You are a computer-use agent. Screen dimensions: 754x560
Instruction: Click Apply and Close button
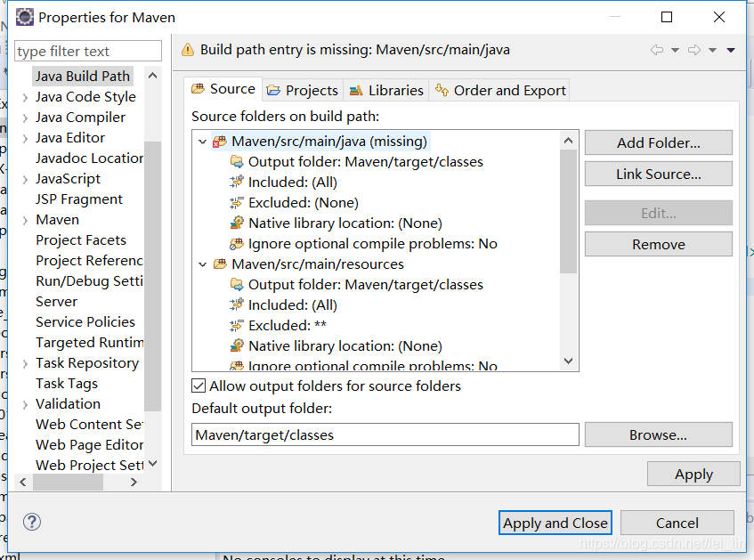pyautogui.click(x=555, y=523)
